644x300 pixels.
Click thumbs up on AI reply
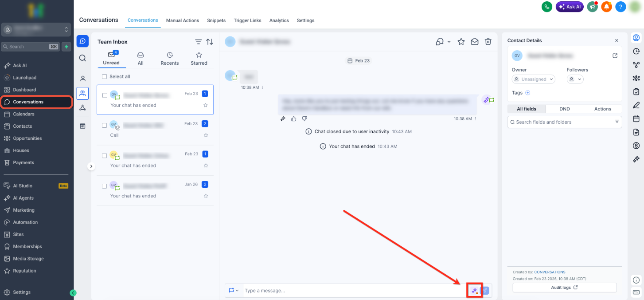coord(294,118)
